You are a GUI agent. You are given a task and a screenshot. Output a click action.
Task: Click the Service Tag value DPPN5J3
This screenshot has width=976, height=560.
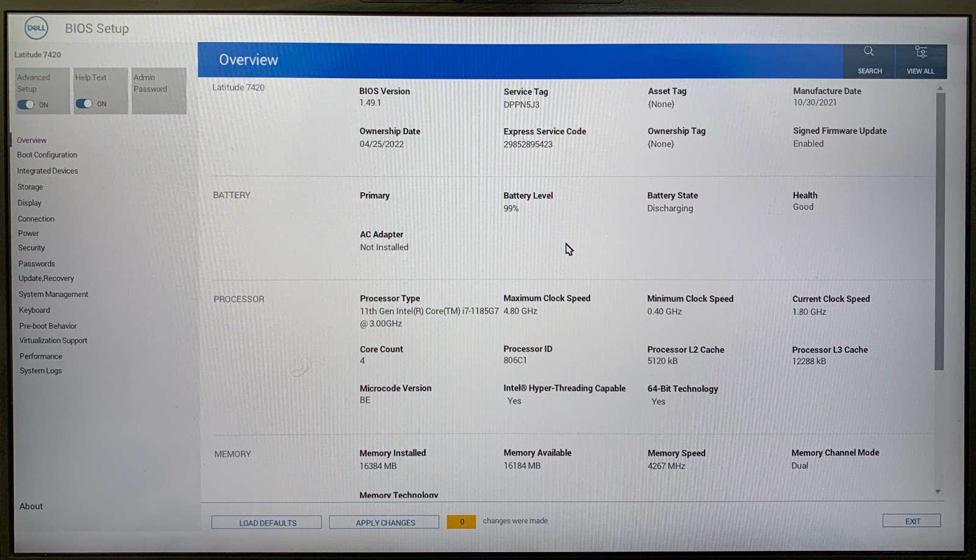click(x=522, y=104)
